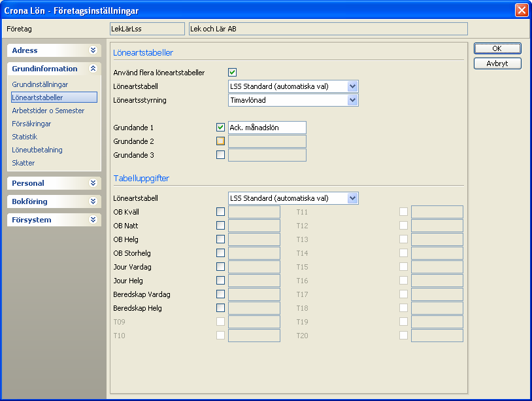The image size is (532, 401).
Task: Click the OK button
Action: (x=497, y=48)
